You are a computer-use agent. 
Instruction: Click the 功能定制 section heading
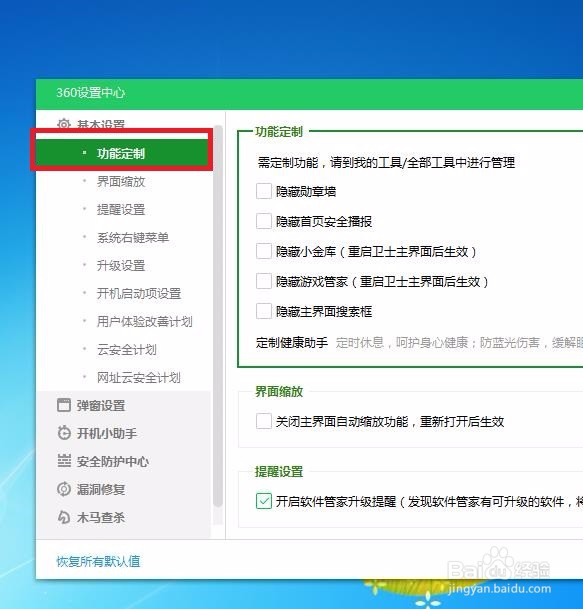click(x=278, y=132)
